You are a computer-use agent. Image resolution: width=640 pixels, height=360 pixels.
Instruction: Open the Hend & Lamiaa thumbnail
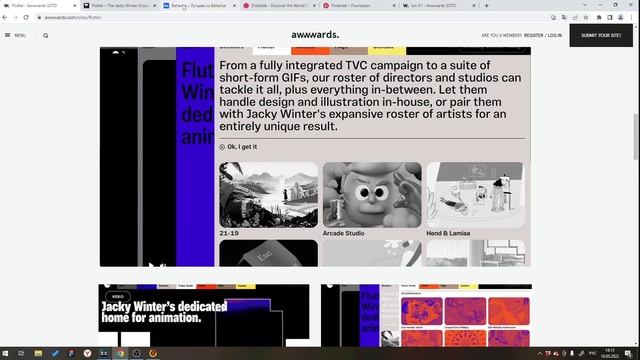click(x=476, y=195)
